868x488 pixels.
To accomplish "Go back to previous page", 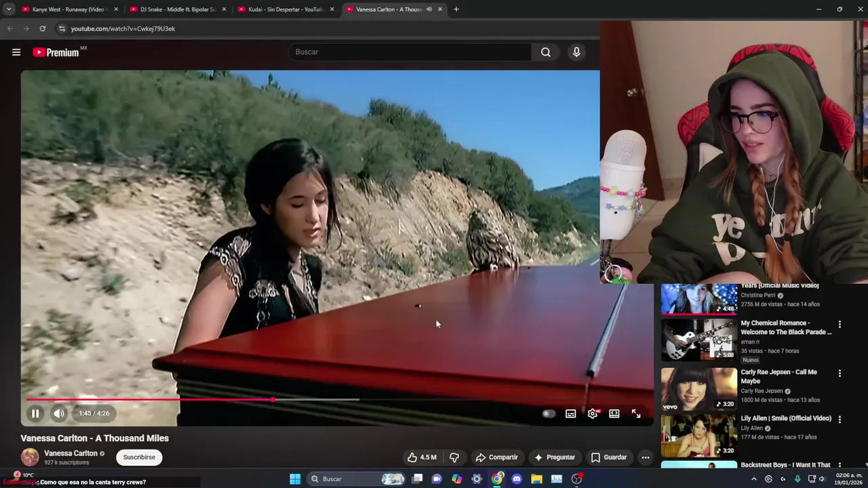I will [9, 28].
